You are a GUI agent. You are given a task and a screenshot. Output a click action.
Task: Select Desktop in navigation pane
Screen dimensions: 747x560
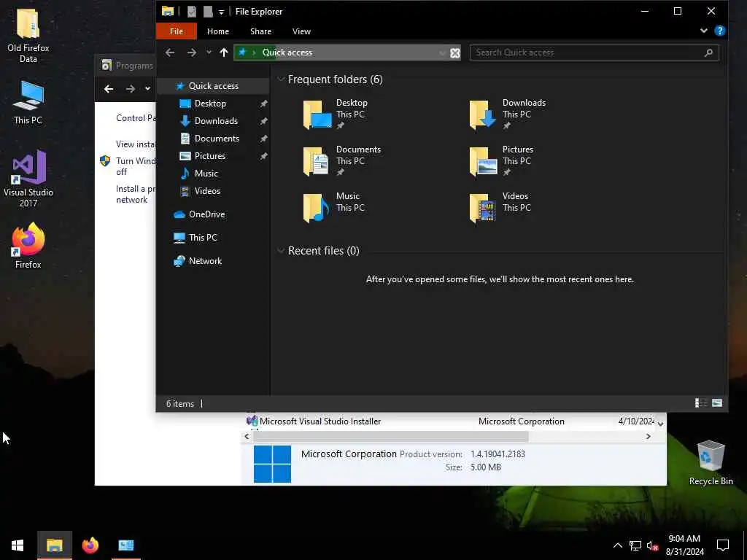point(210,104)
